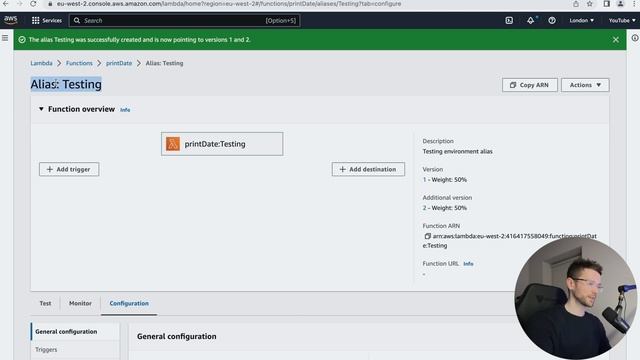The image size is (640, 360).
Task: Click the browser reload button
Action: point(33,4)
